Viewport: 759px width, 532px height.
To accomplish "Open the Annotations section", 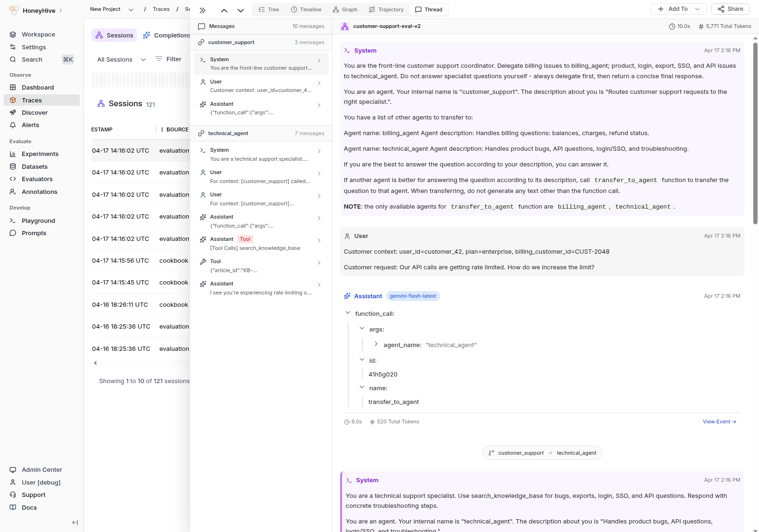I will pyautogui.click(x=39, y=192).
